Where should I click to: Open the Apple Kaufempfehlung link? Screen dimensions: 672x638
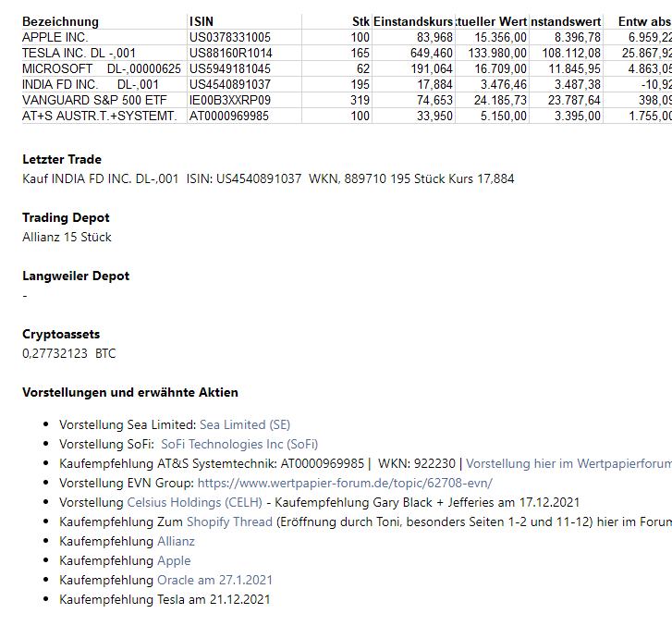click(174, 560)
